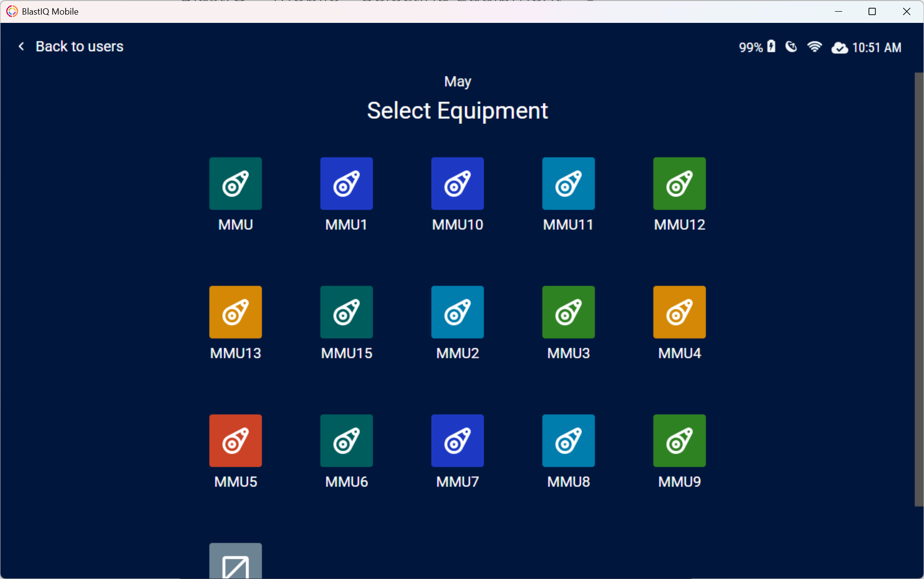Select the MMU1 equipment tile

(x=347, y=184)
